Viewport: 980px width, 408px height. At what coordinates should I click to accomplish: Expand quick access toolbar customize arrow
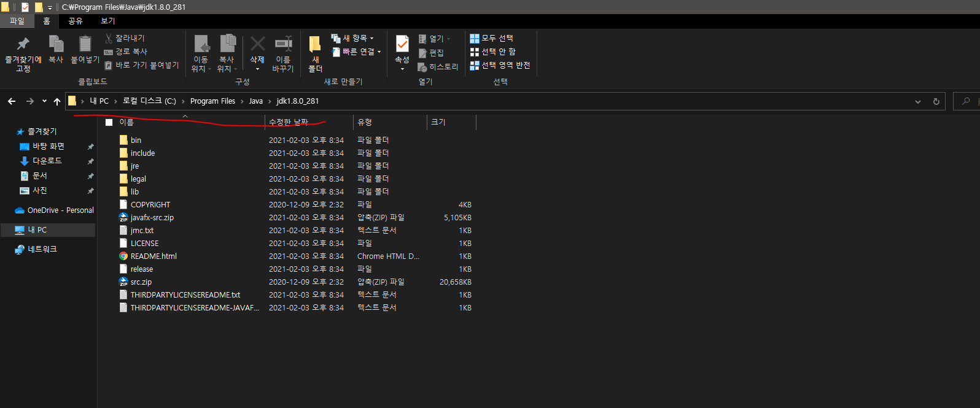50,7
